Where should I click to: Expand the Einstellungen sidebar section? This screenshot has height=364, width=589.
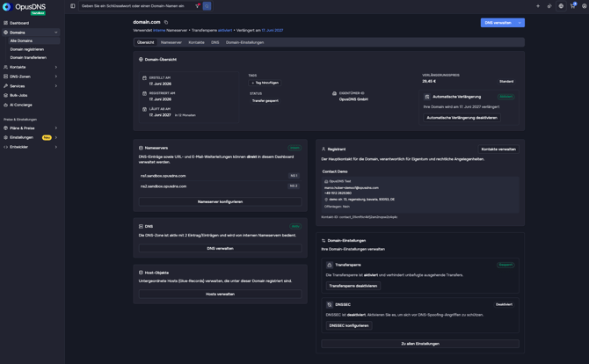56,137
